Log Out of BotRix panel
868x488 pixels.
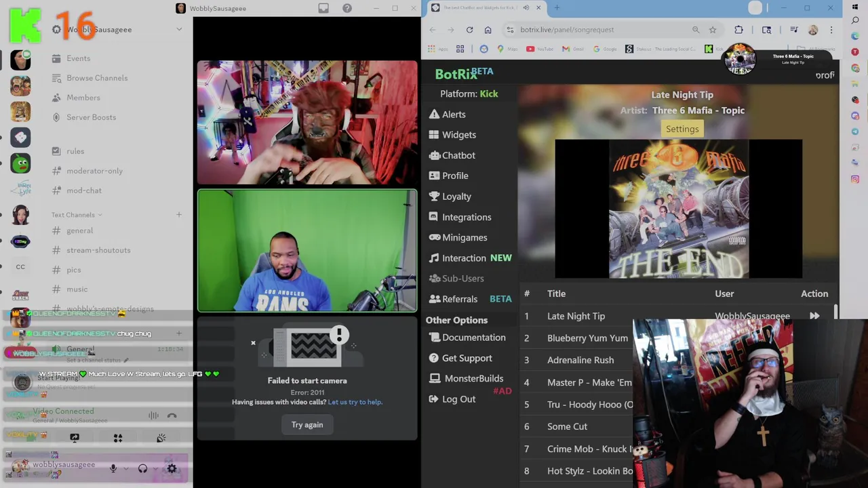(452, 399)
